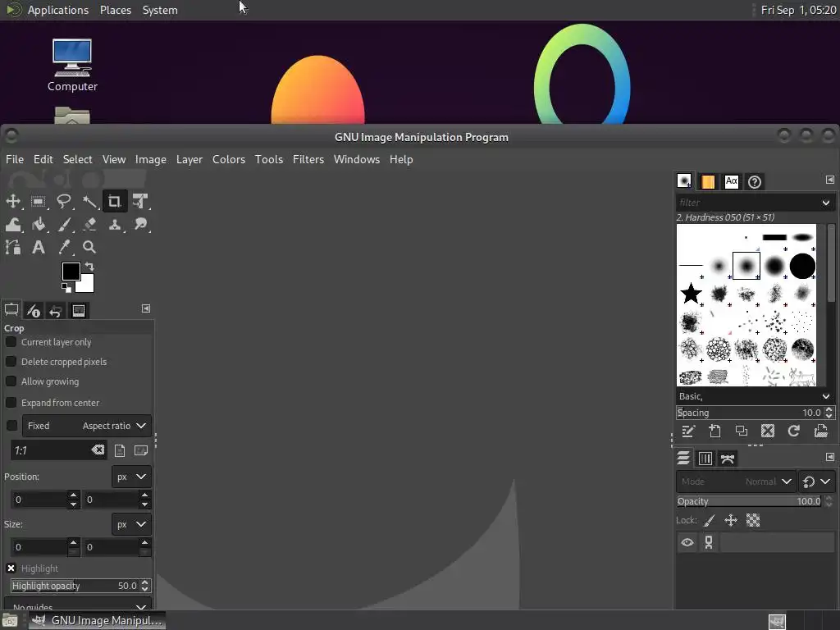Select the Bucket Fill tool

click(38, 225)
